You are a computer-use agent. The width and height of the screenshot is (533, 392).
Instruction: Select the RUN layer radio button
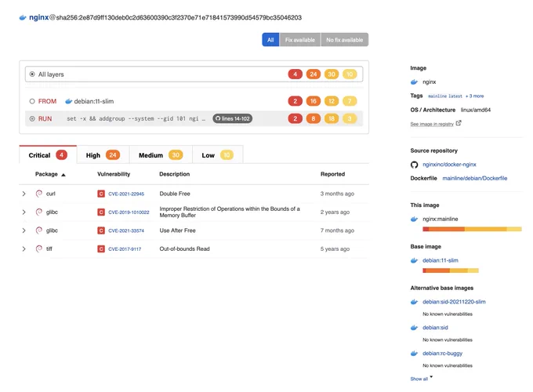(32, 118)
